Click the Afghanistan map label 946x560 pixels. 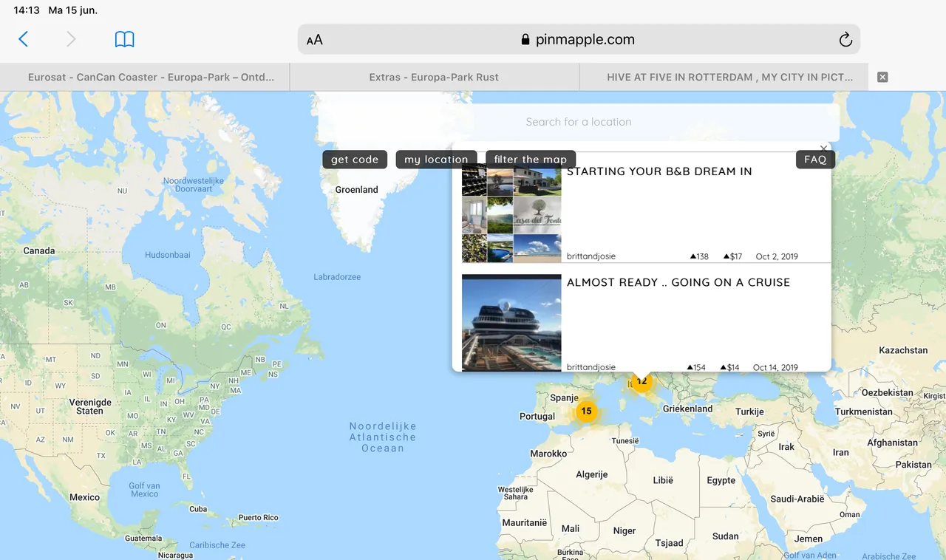pyautogui.click(x=892, y=443)
